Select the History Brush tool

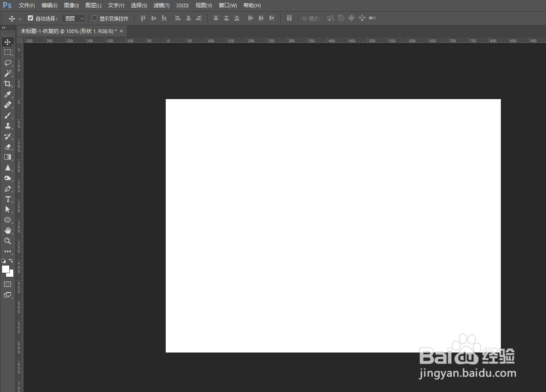point(8,136)
